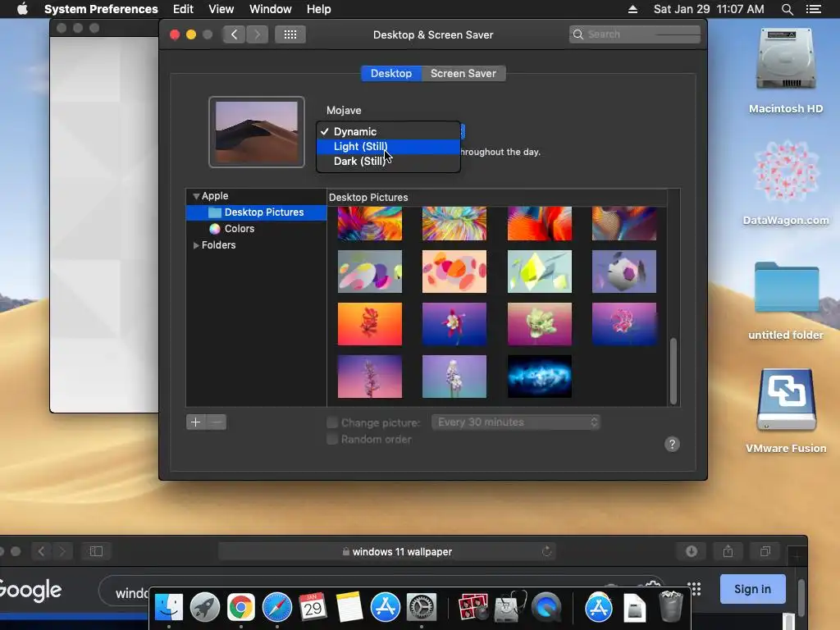This screenshot has height=630, width=840.
Task: Open App Store icon beside Notes in Dock
Action: pos(386,608)
